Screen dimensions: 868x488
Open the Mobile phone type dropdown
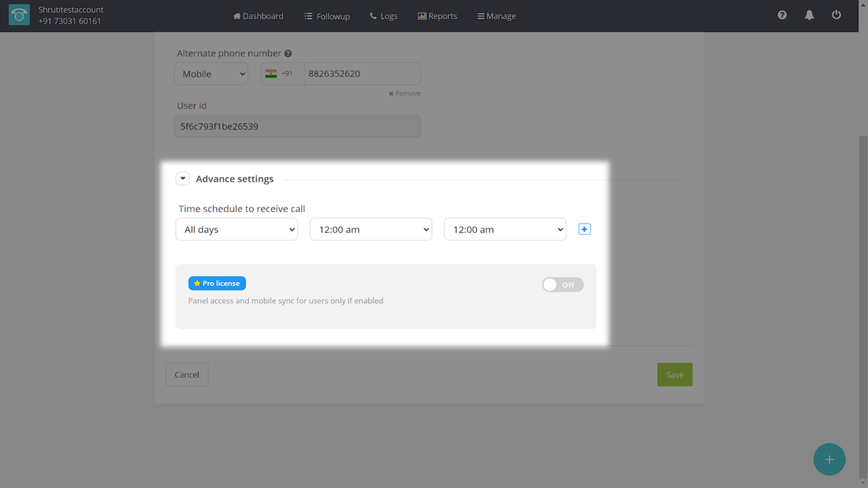tap(211, 74)
